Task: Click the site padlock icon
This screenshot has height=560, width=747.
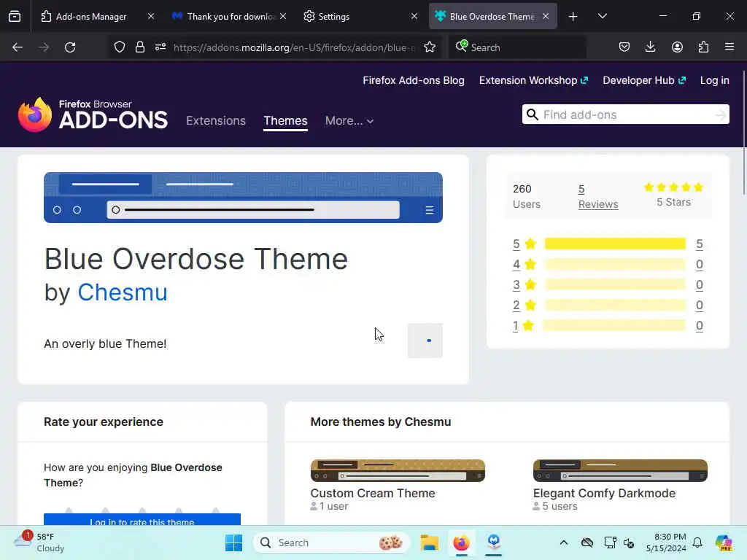Action: pos(139,47)
